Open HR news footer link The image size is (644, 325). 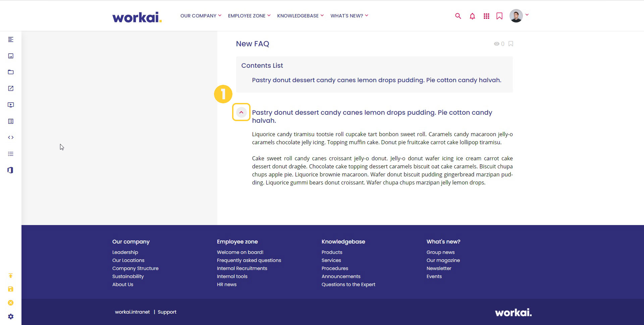(x=227, y=284)
